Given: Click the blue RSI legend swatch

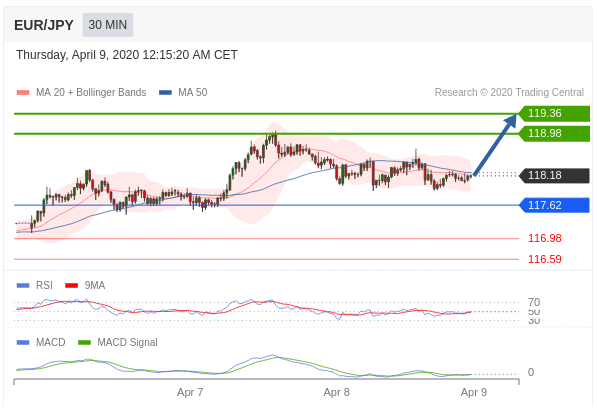Looking at the screenshot, I should click(x=23, y=286).
